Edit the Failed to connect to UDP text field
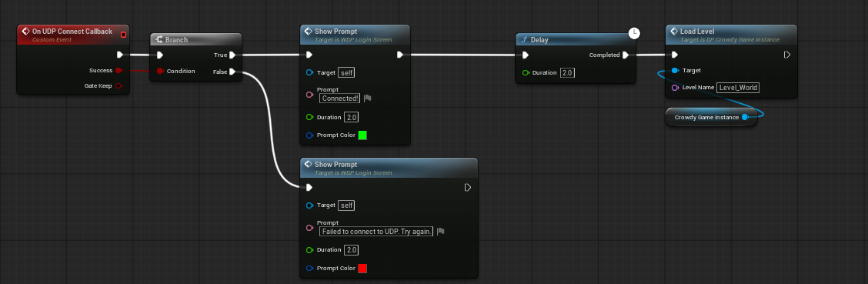The image size is (868, 284). coord(376,232)
